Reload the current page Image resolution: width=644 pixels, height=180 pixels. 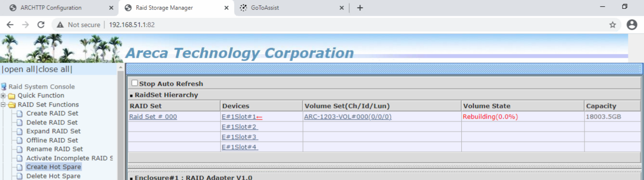41,25
